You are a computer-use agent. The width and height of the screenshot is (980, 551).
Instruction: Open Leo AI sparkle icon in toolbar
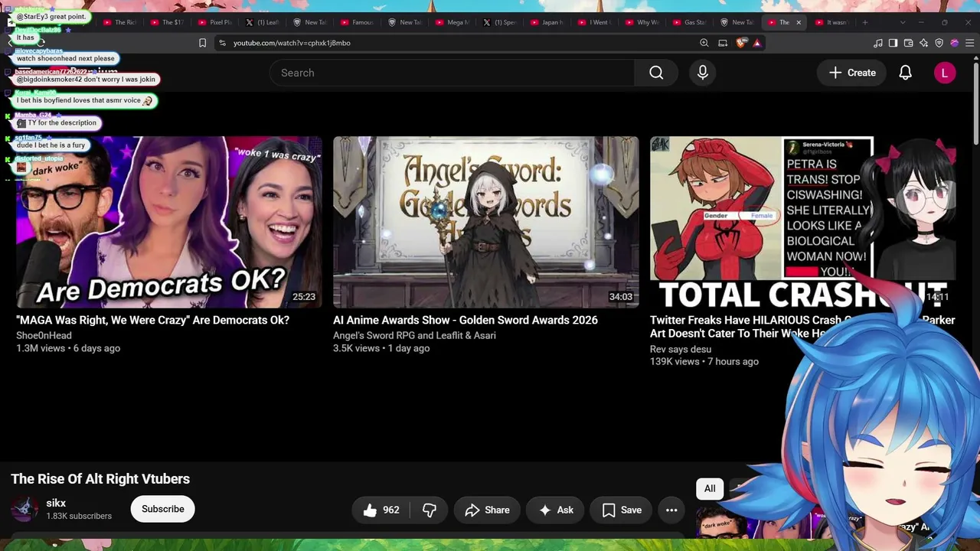[923, 43]
